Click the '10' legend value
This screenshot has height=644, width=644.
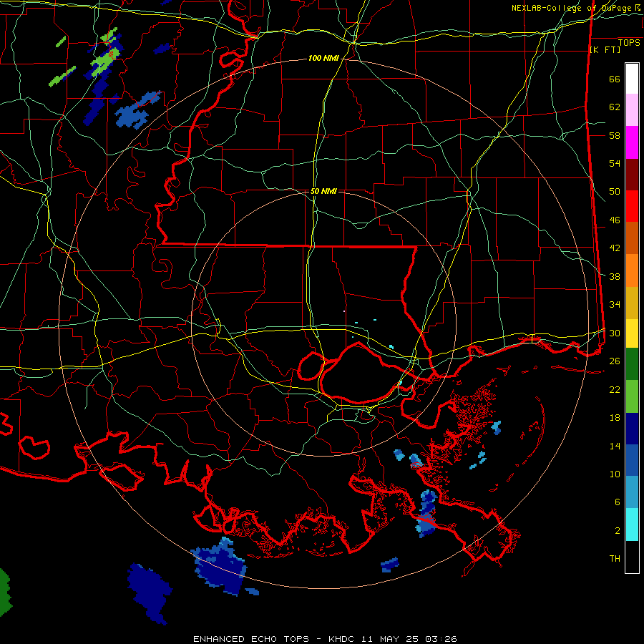coord(615,474)
